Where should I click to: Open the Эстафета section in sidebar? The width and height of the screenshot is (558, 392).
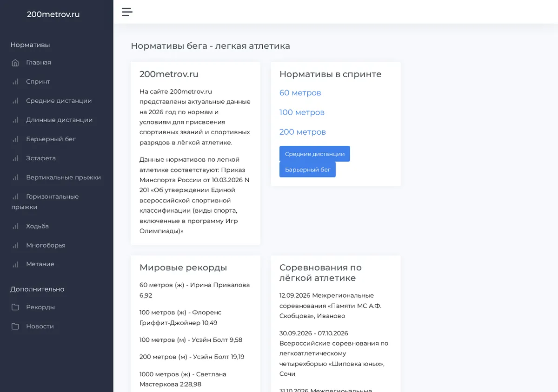pos(57,158)
